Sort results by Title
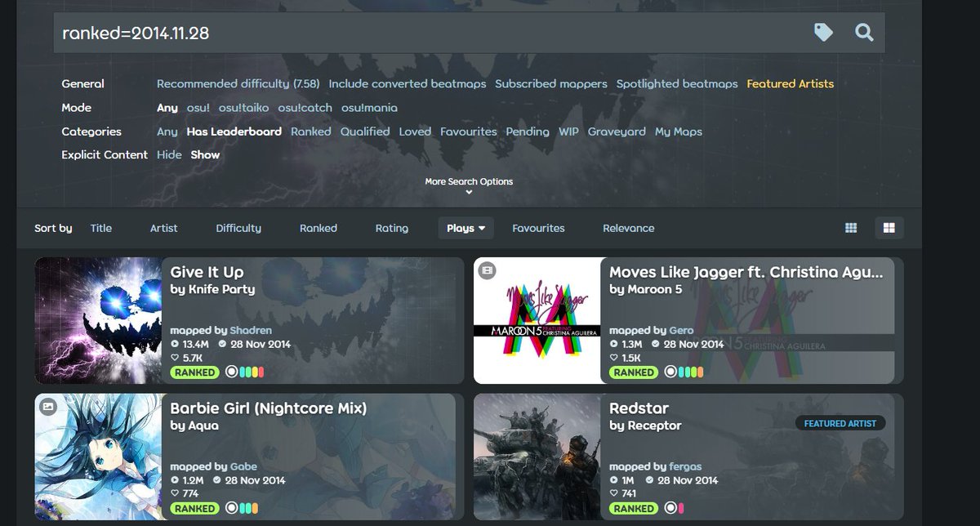The image size is (980, 526). tap(101, 229)
